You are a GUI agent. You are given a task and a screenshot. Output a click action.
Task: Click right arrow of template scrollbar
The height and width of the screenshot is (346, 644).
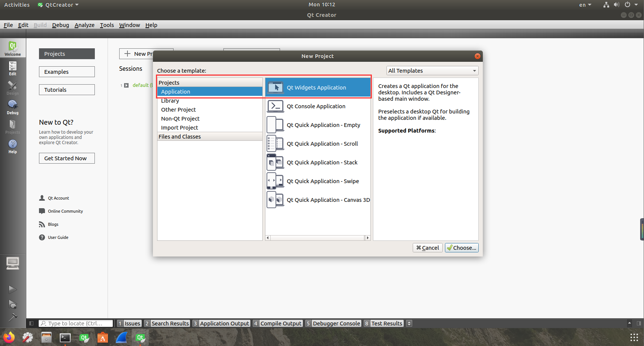[x=368, y=238]
